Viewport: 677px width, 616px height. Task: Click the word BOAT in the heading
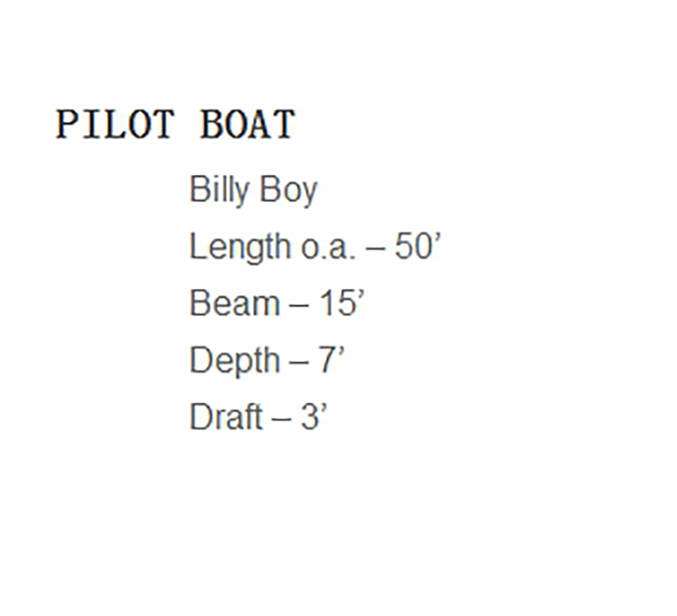pyautogui.click(x=246, y=125)
